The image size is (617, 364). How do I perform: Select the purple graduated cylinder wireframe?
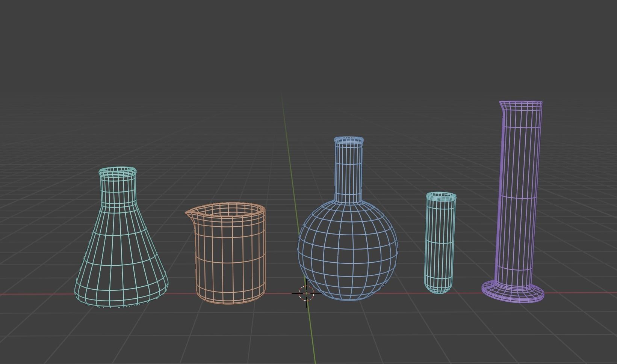[514, 202]
